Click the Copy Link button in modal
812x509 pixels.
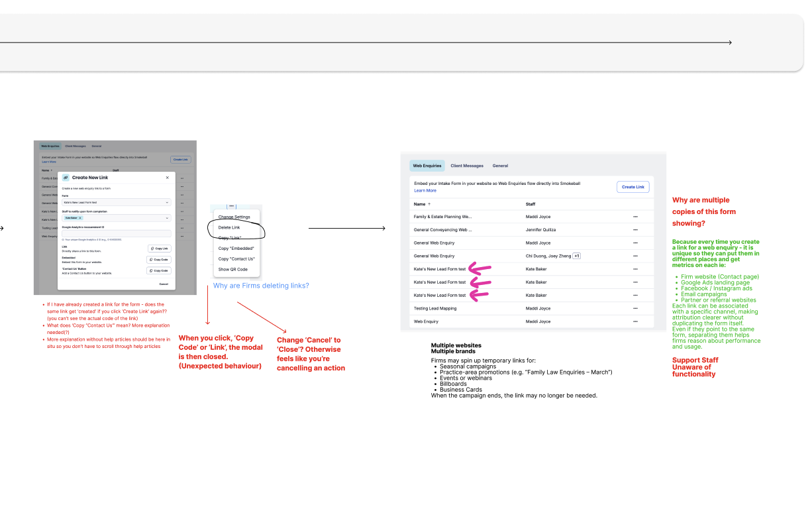click(159, 249)
